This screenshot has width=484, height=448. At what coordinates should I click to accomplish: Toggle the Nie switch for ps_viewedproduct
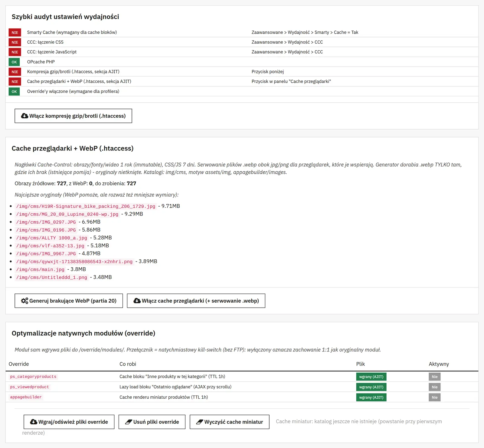click(435, 387)
